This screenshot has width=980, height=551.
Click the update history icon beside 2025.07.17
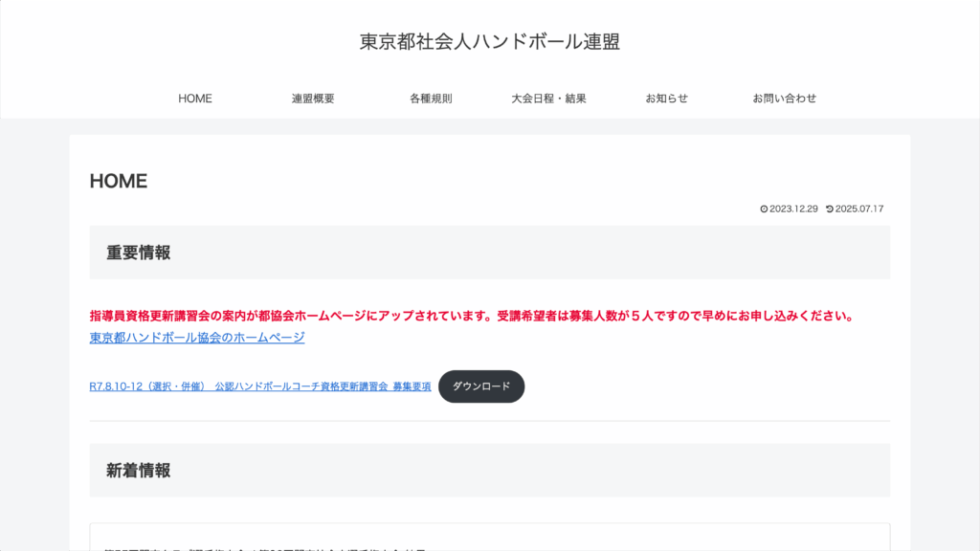pos(830,209)
